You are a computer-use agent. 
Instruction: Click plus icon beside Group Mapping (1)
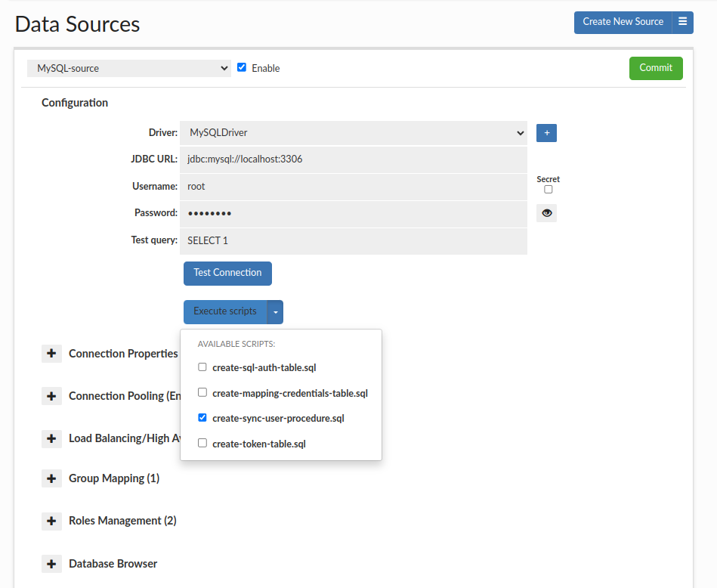(x=51, y=478)
